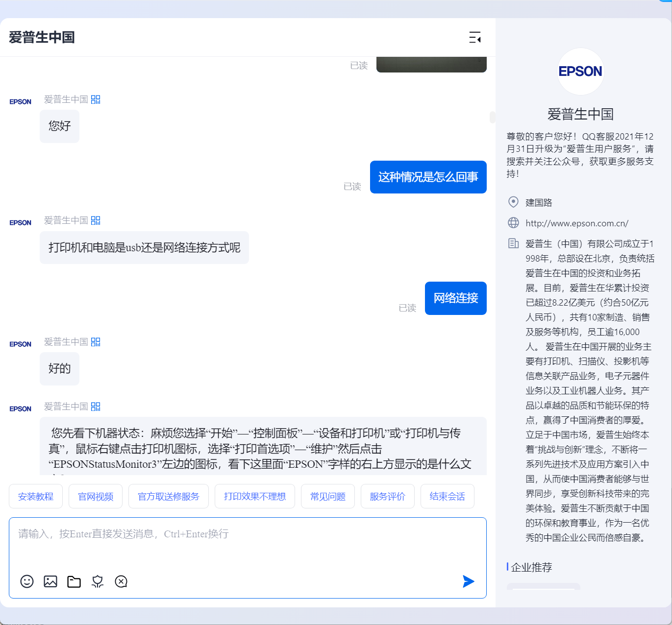The image size is (672, 625).
Task: Open the emoji picker icon
Action: coord(27,581)
